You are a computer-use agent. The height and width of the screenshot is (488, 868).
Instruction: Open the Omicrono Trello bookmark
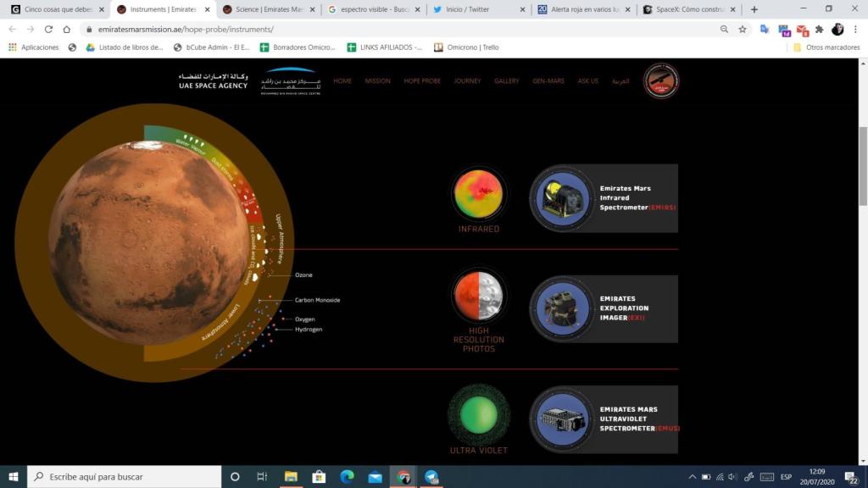point(467,47)
